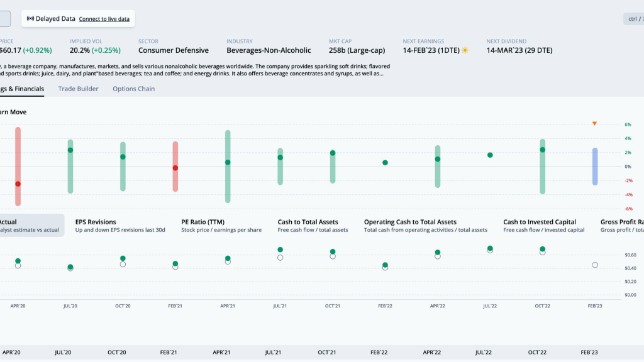Click the red dot on APR'20 earn move
The width and height of the screenshot is (644, 362).
point(18,184)
